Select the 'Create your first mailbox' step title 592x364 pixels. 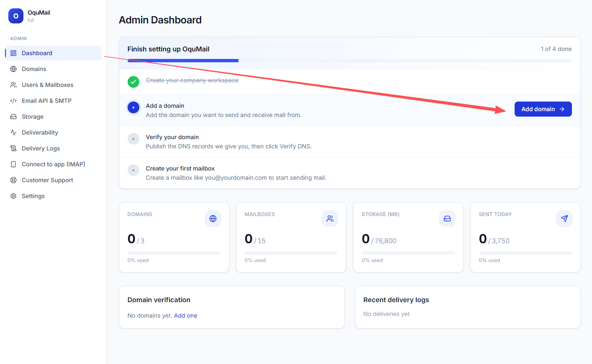pos(180,168)
